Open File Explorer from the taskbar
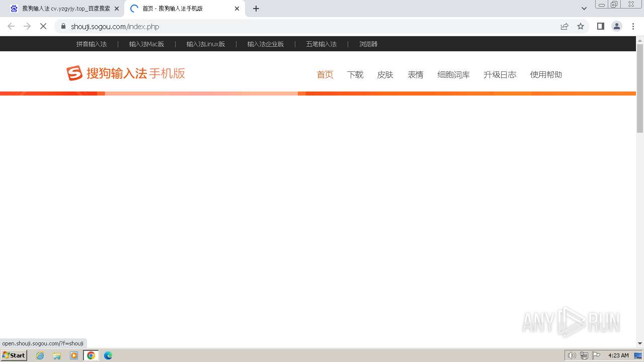The height and width of the screenshot is (362, 644). click(x=57, y=355)
